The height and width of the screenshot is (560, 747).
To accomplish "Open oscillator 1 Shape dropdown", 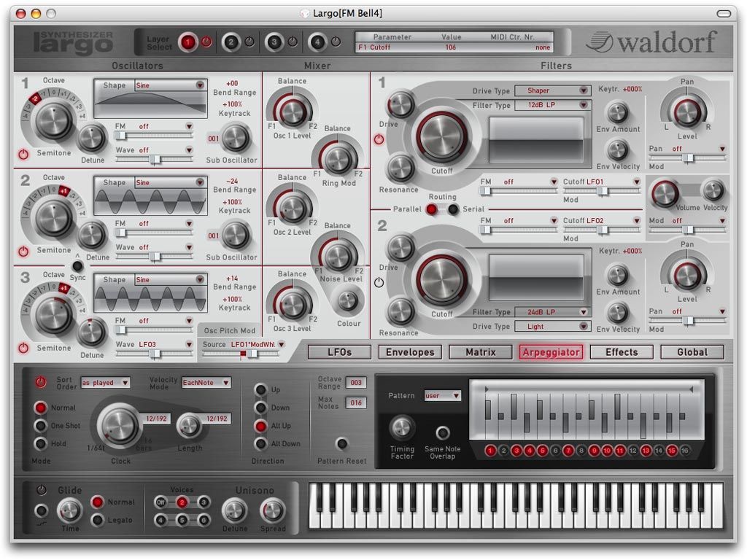I will [170, 86].
